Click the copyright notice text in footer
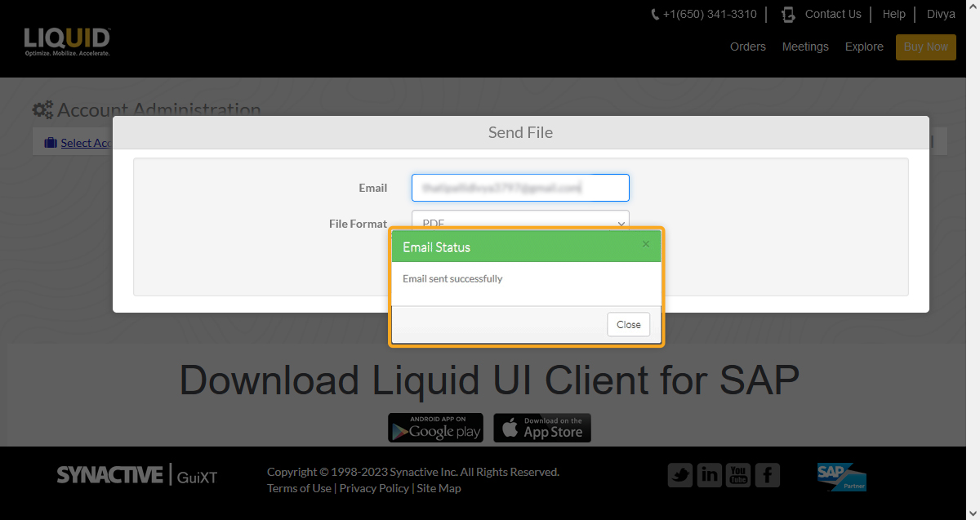The height and width of the screenshot is (520, 980). coord(413,472)
